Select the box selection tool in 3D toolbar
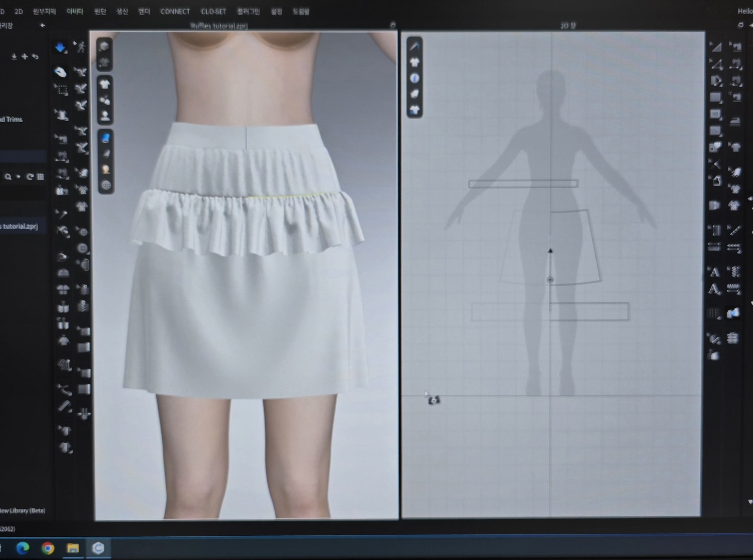The image size is (753, 560). pos(61,90)
